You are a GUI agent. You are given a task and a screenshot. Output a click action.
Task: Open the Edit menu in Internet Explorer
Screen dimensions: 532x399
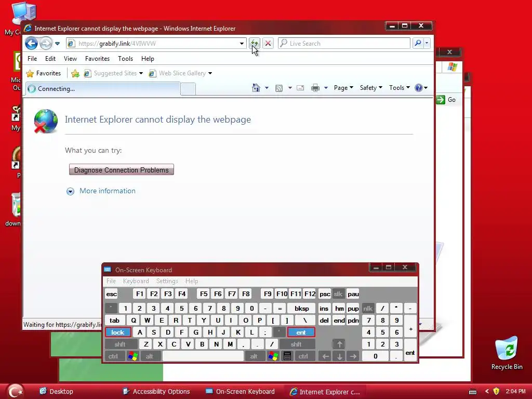point(50,59)
